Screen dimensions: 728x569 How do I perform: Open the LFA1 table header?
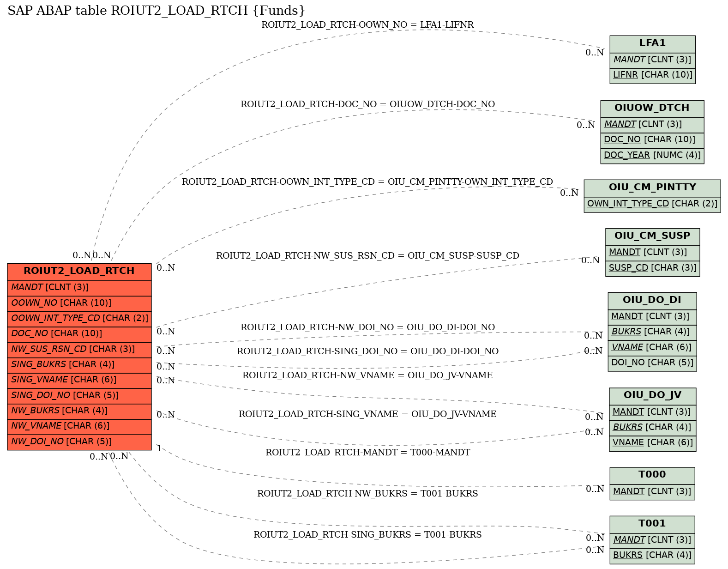(x=652, y=43)
